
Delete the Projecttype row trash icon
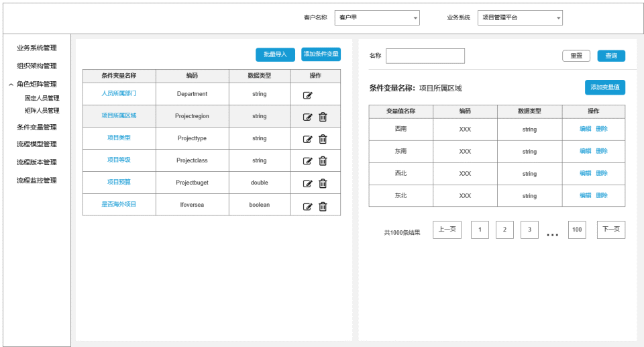pos(323,139)
